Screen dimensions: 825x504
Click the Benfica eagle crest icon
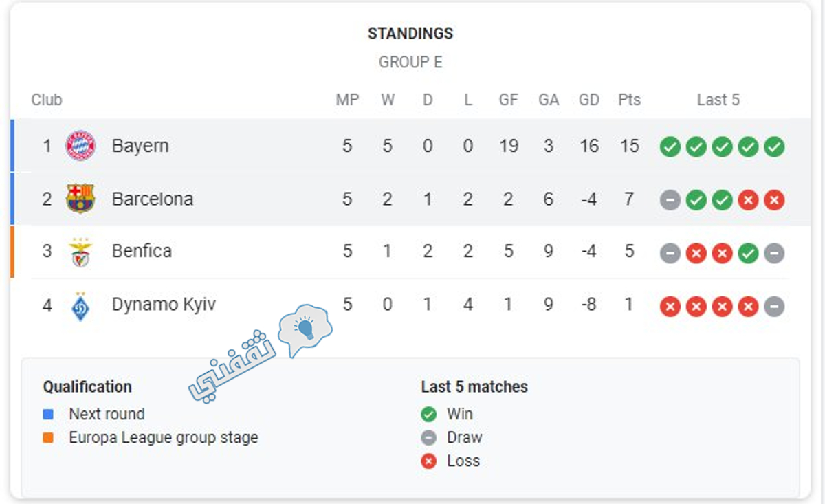pyautogui.click(x=80, y=252)
